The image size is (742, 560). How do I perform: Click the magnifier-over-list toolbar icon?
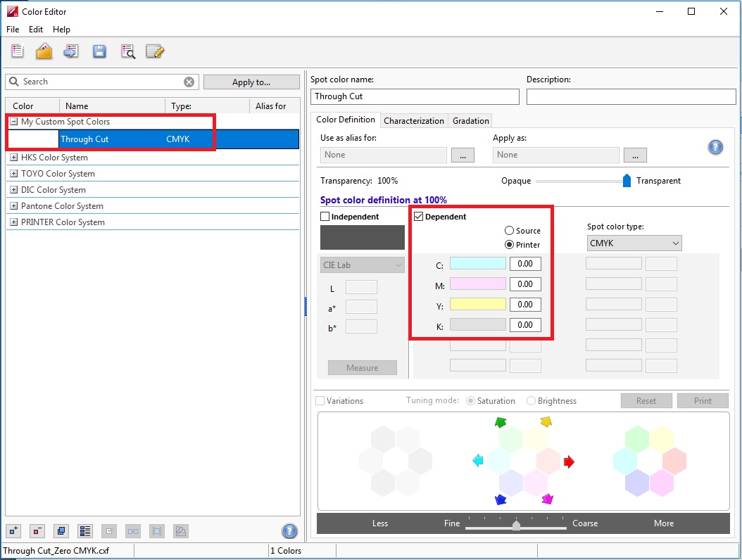click(128, 51)
